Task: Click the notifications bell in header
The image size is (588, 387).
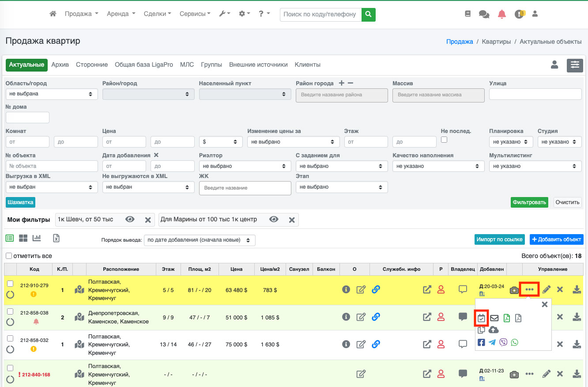Action: tap(502, 14)
